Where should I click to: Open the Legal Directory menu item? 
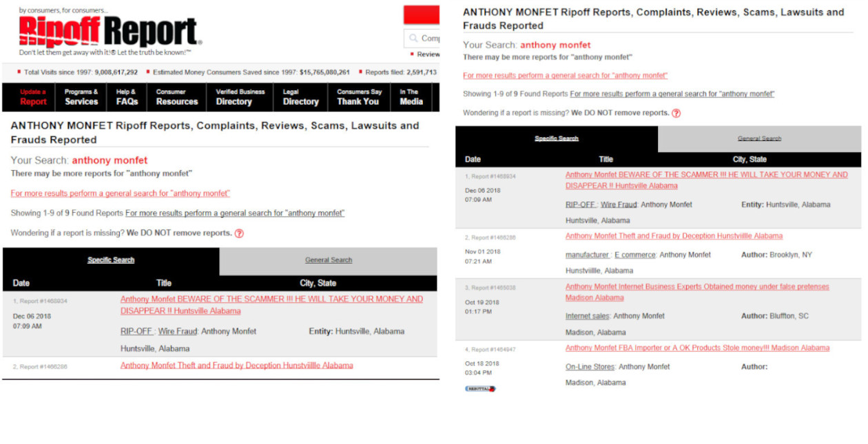click(x=300, y=97)
